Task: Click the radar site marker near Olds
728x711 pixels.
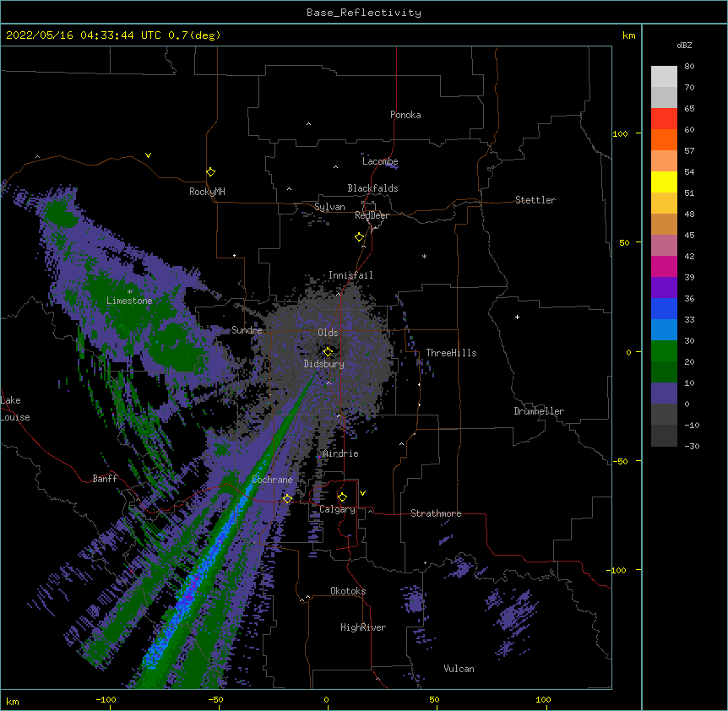Action: tap(328, 351)
